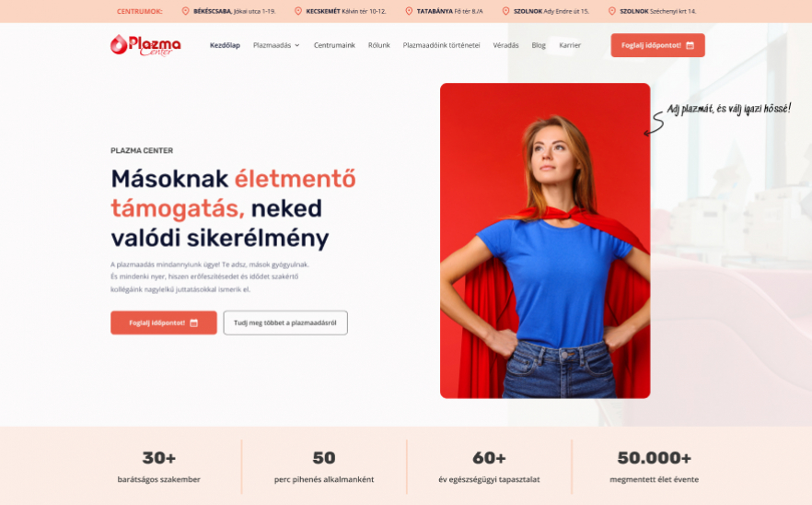Expand the Plazmaadás dropdown chevron
This screenshot has width=812, height=505.
pyautogui.click(x=297, y=46)
